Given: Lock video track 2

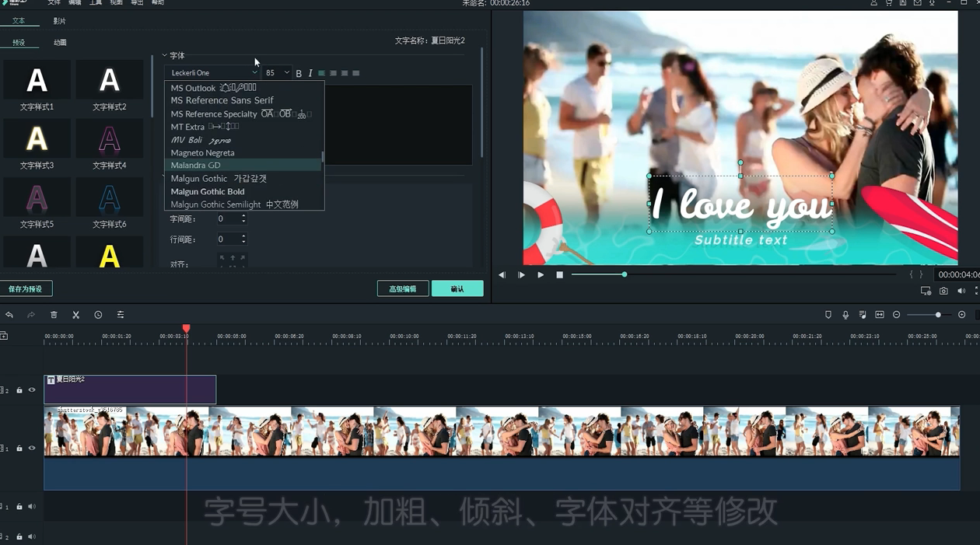Looking at the screenshot, I should click(19, 390).
